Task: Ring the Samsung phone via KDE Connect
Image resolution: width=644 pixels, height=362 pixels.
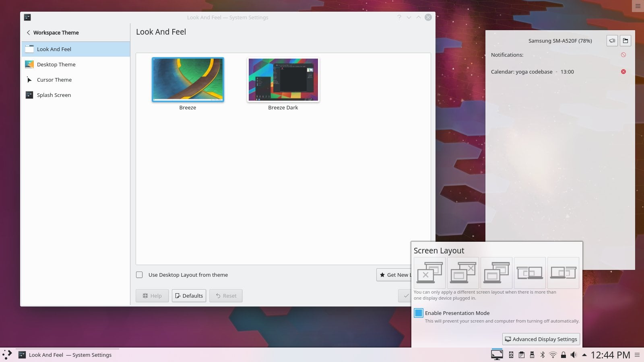Action: click(x=612, y=40)
